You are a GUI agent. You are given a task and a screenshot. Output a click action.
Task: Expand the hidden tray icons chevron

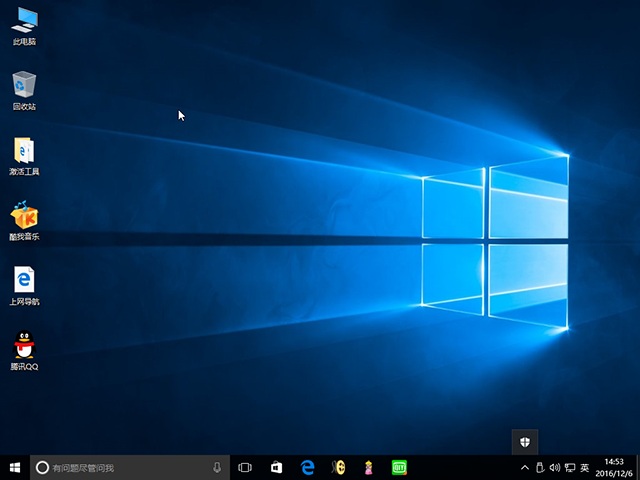(526, 468)
